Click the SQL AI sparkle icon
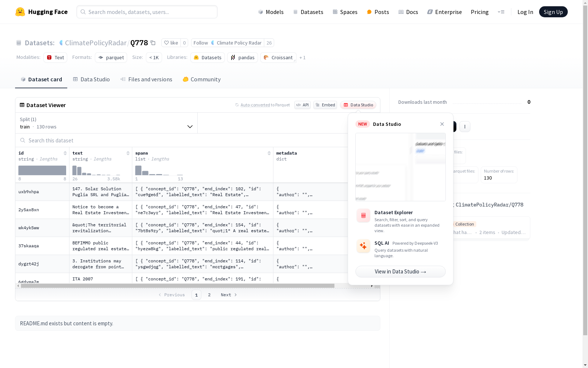 click(363, 246)
